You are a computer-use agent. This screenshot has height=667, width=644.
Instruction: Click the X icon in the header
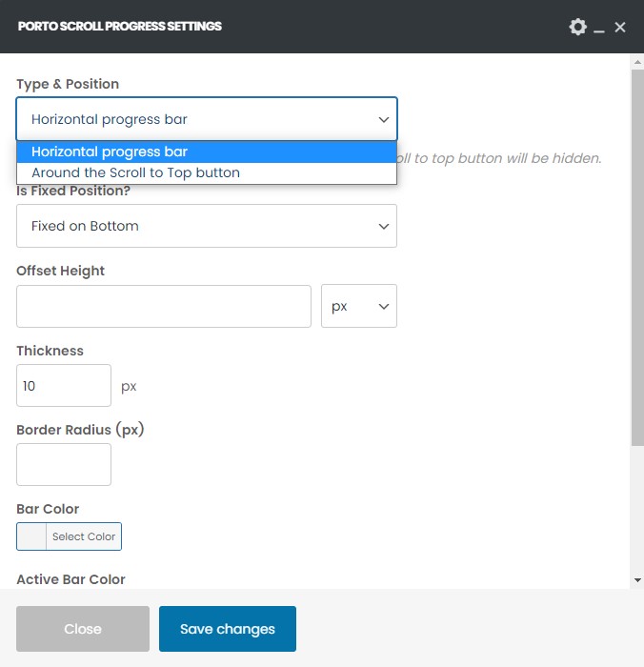620,27
